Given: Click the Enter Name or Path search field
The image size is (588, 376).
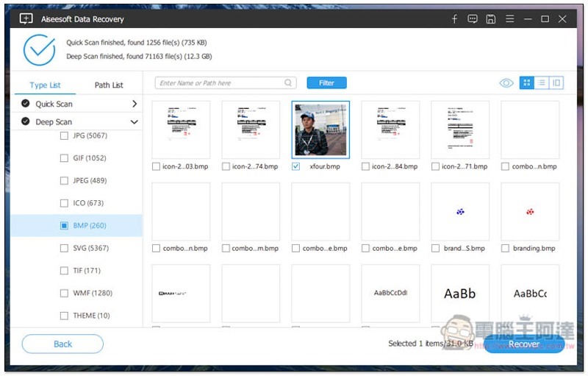Looking at the screenshot, I should point(220,83).
